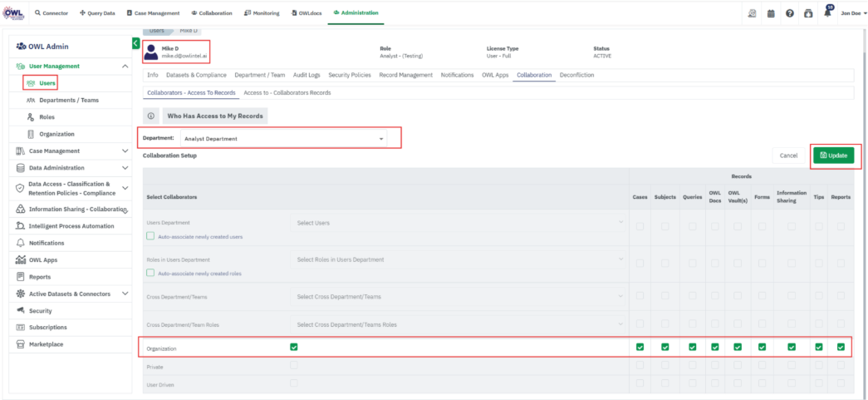Image resolution: width=868 pixels, height=400 pixels.
Task: Click the Security megaphone icon in sidebar
Action: pyautogui.click(x=20, y=310)
